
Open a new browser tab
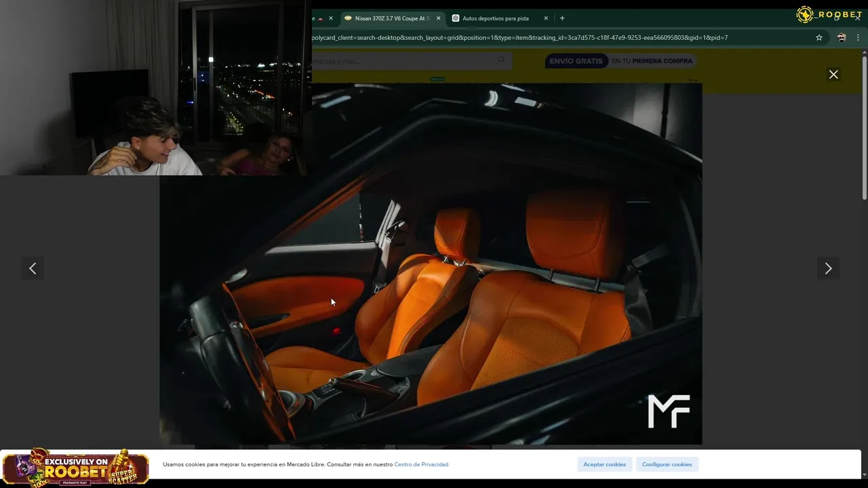point(562,18)
